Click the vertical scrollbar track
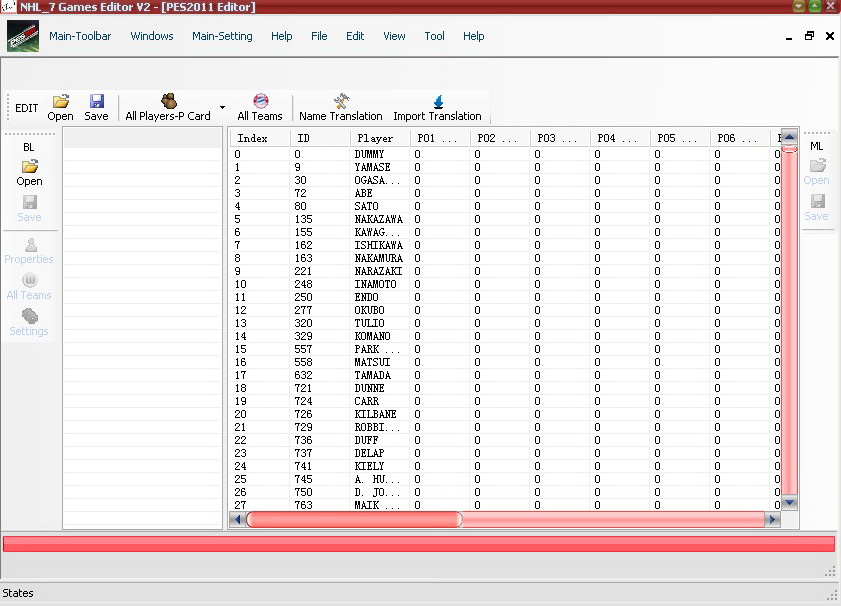Image resolution: width=841 pixels, height=606 pixels. 790,322
